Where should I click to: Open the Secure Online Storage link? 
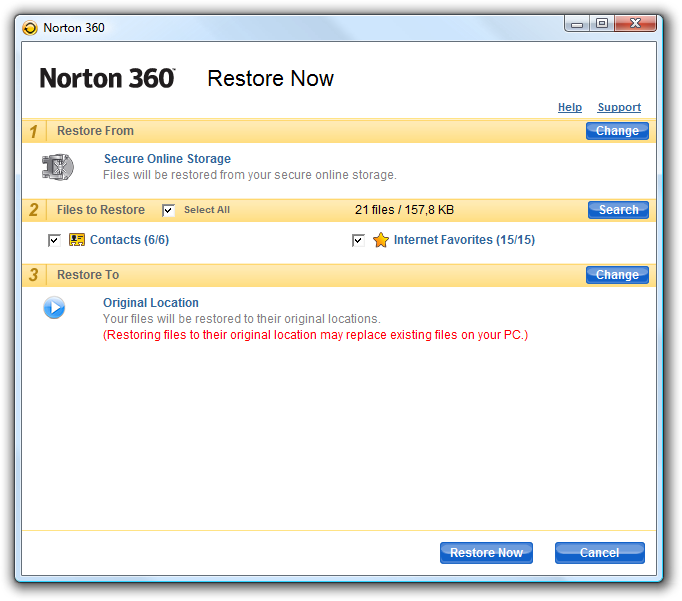point(167,159)
